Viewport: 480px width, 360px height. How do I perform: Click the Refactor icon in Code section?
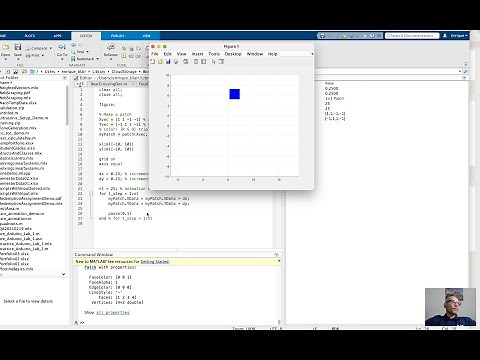(111, 47)
